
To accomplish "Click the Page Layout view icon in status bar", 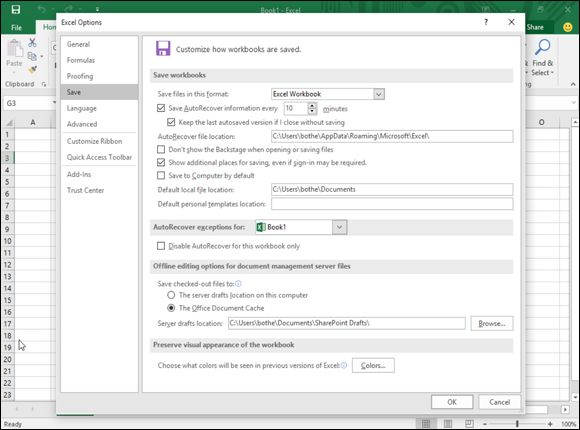I will click(448, 424).
